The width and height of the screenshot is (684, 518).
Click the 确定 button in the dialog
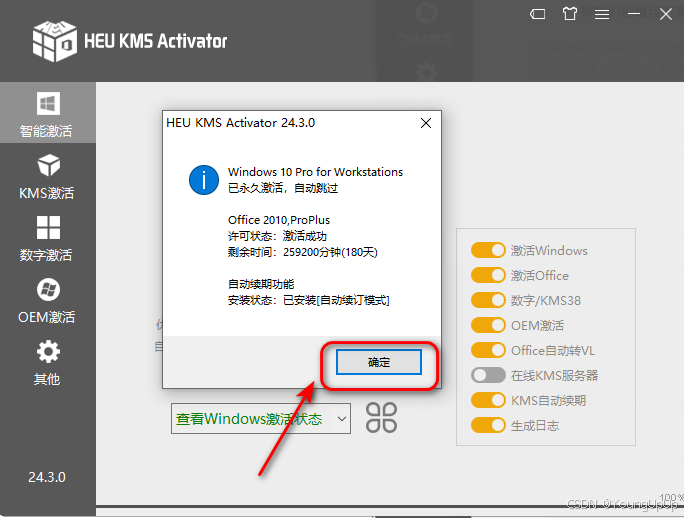[379, 362]
